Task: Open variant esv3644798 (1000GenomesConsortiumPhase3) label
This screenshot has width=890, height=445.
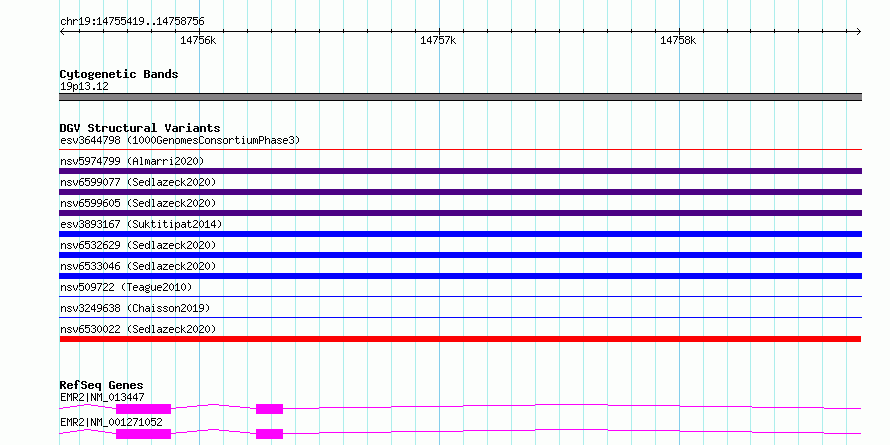Action: pos(180,140)
